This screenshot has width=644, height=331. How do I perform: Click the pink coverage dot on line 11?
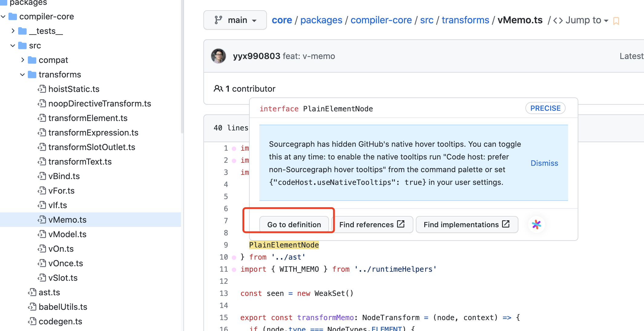point(234,270)
